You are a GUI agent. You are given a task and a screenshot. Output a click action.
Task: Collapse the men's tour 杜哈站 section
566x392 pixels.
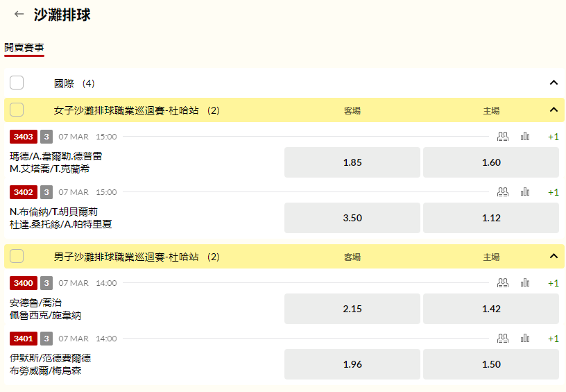(x=554, y=256)
